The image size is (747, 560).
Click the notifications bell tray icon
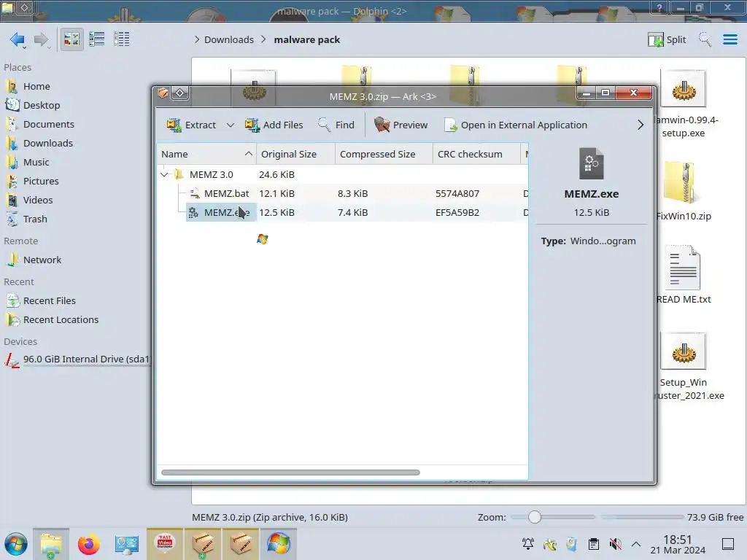click(528, 544)
